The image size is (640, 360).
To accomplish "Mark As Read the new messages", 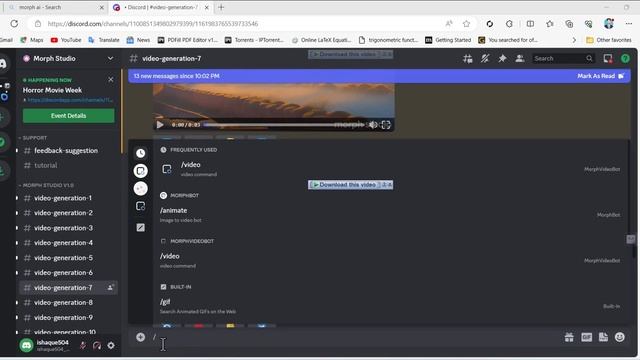I will (x=600, y=76).
